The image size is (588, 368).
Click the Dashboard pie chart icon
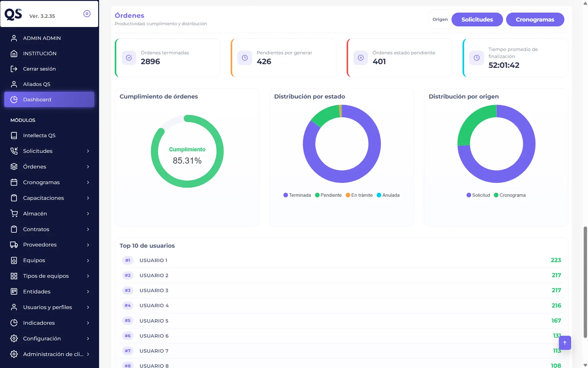pyautogui.click(x=14, y=99)
